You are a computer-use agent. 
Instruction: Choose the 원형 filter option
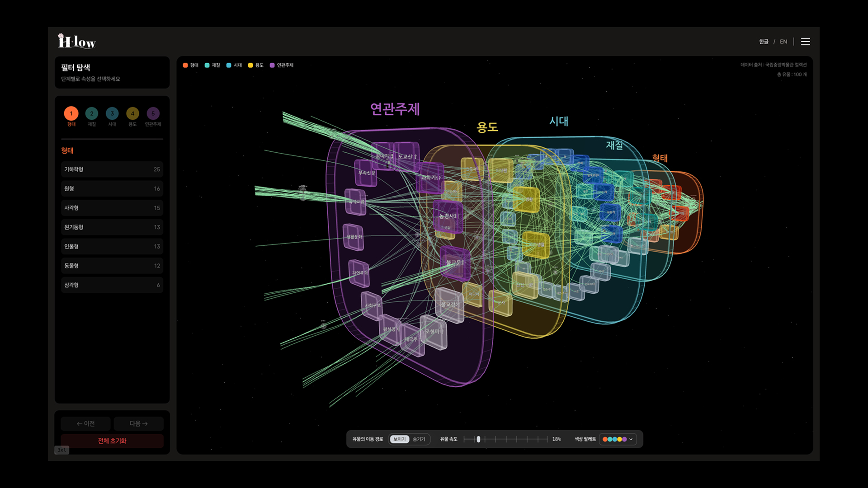point(112,188)
